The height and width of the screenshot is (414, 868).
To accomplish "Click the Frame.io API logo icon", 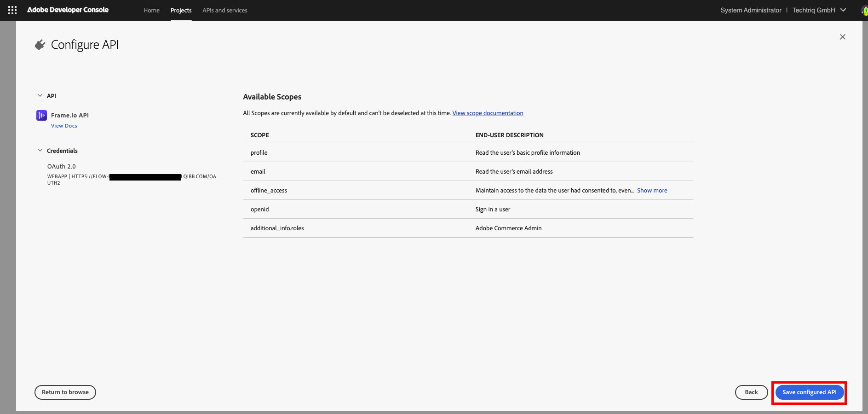I will (41, 115).
